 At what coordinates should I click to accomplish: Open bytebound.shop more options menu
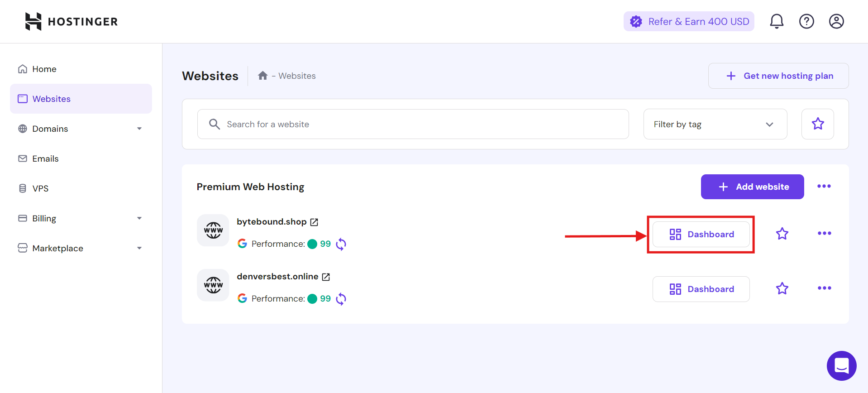pos(825,233)
